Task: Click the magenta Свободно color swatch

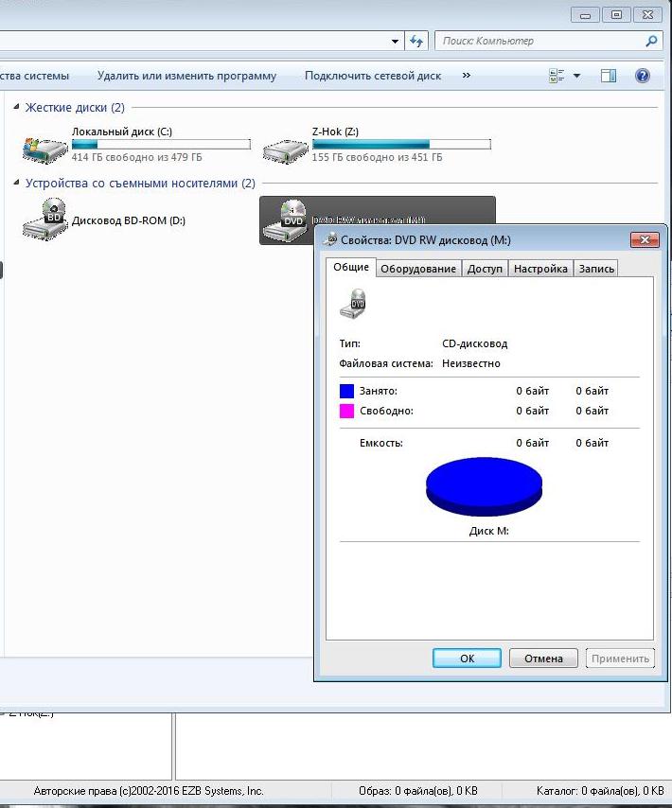Action: [x=346, y=411]
